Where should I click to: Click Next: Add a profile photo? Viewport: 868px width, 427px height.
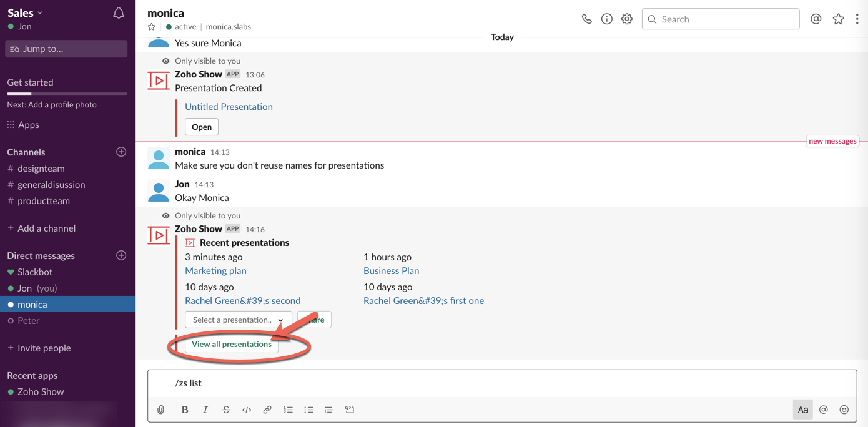tap(52, 105)
